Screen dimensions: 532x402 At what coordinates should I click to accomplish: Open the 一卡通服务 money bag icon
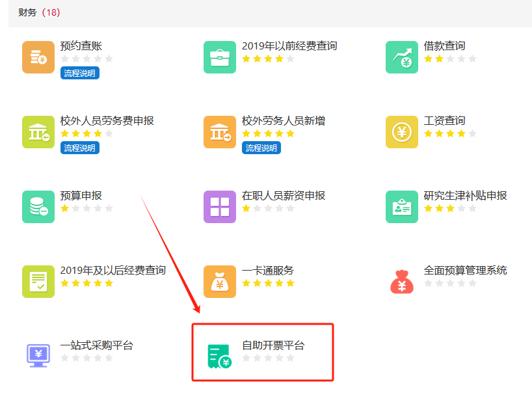[x=220, y=282]
